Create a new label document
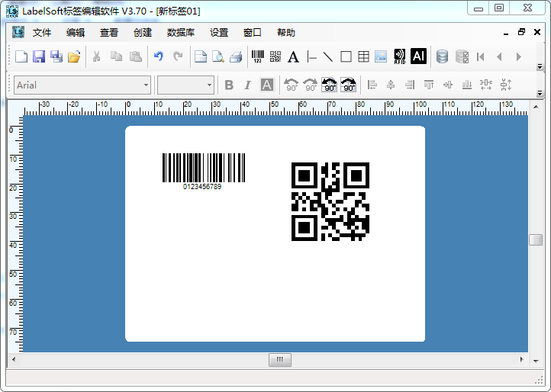The image size is (551, 392). point(21,56)
